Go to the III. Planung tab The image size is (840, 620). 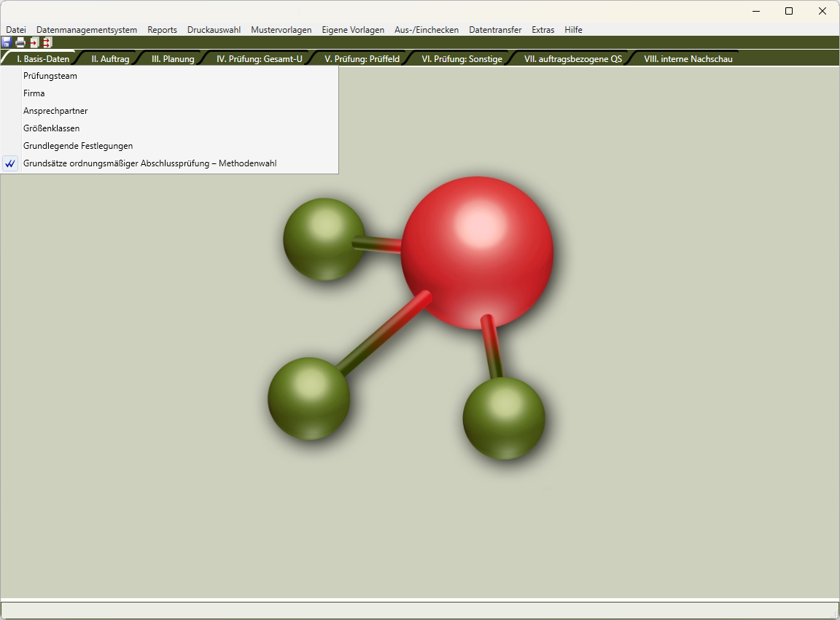173,59
